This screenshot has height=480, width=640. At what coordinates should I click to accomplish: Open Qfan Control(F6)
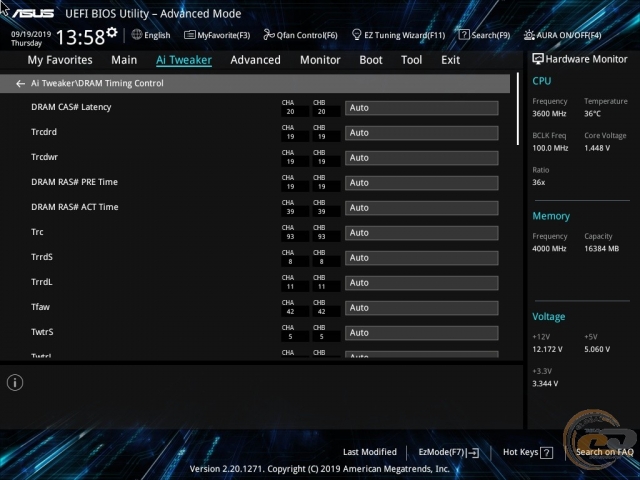[x=300, y=35]
